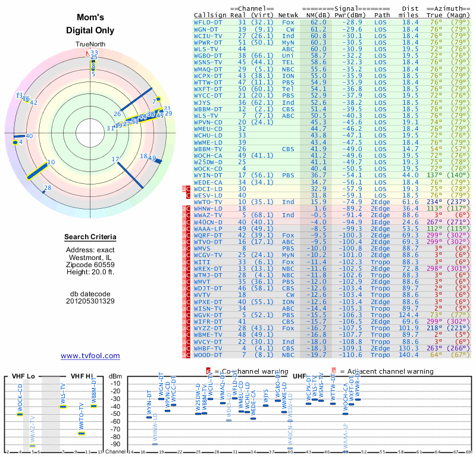Click the WOOD-DT callsign at table bottom
476x457 pixels.
208,355
